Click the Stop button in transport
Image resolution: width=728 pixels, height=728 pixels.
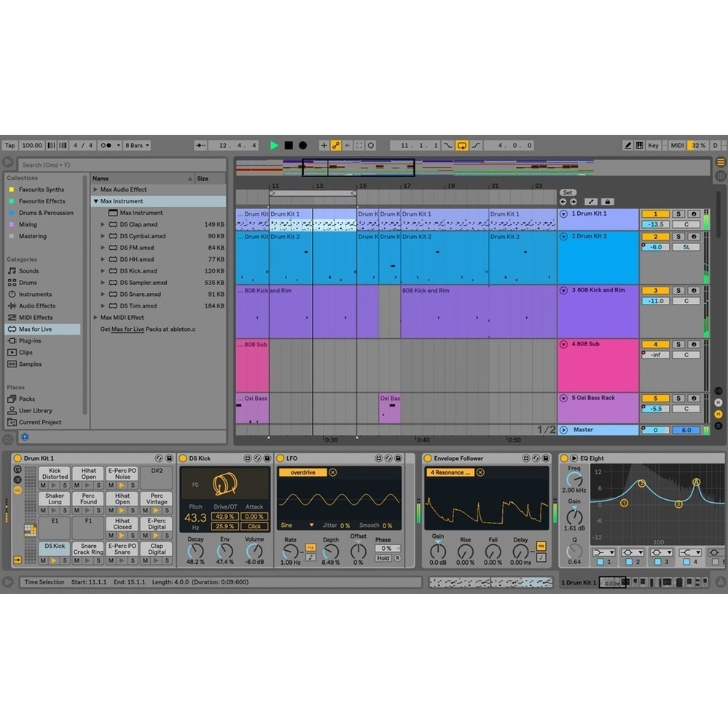coord(289,146)
